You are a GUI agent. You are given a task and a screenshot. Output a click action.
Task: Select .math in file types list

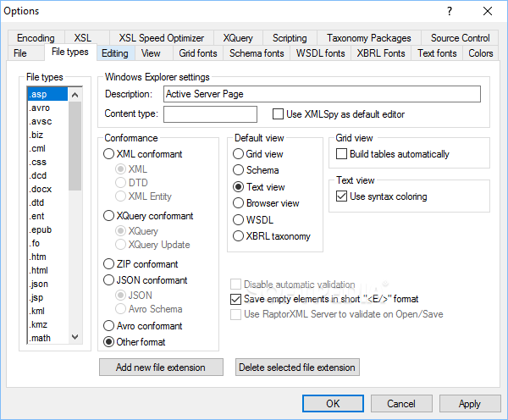[47, 338]
